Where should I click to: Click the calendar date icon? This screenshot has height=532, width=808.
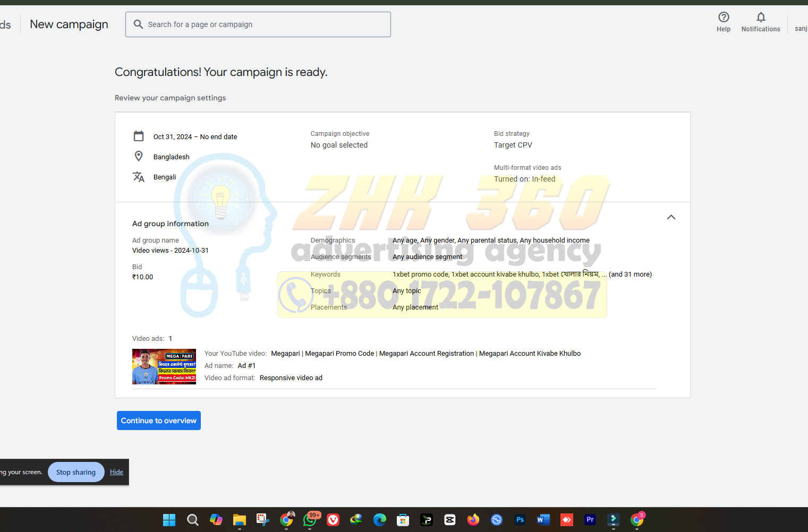[x=139, y=136]
